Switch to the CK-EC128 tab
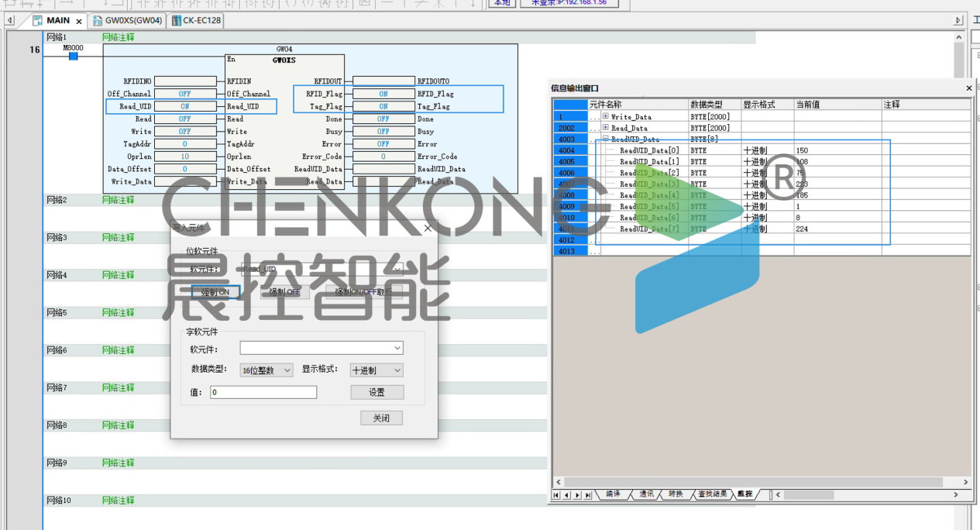 (196, 21)
